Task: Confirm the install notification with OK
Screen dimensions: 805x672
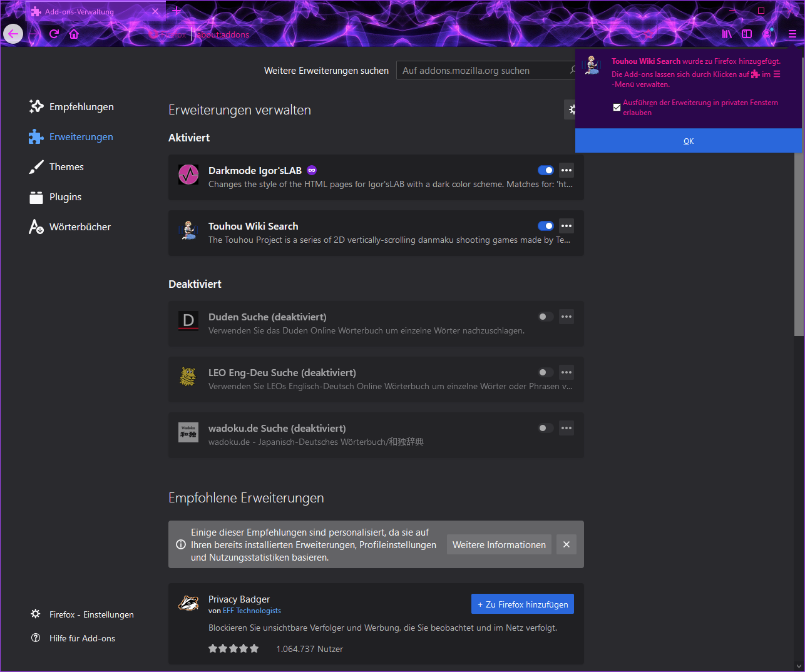Action: pos(689,141)
